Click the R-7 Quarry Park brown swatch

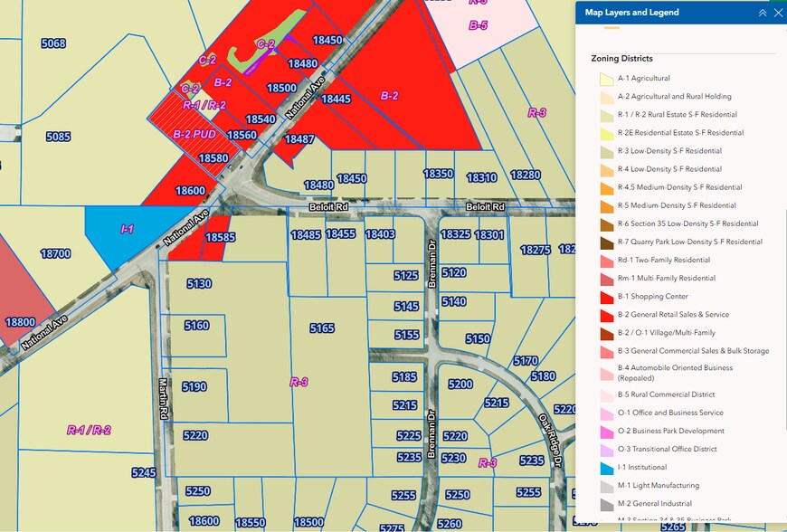(x=606, y=242)
